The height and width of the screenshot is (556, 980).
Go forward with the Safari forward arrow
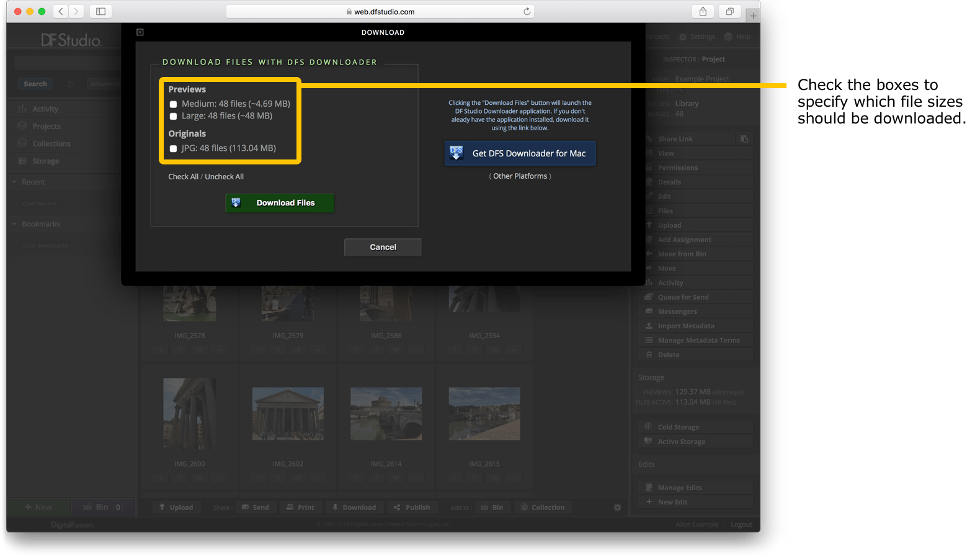[x=76, y=11]
